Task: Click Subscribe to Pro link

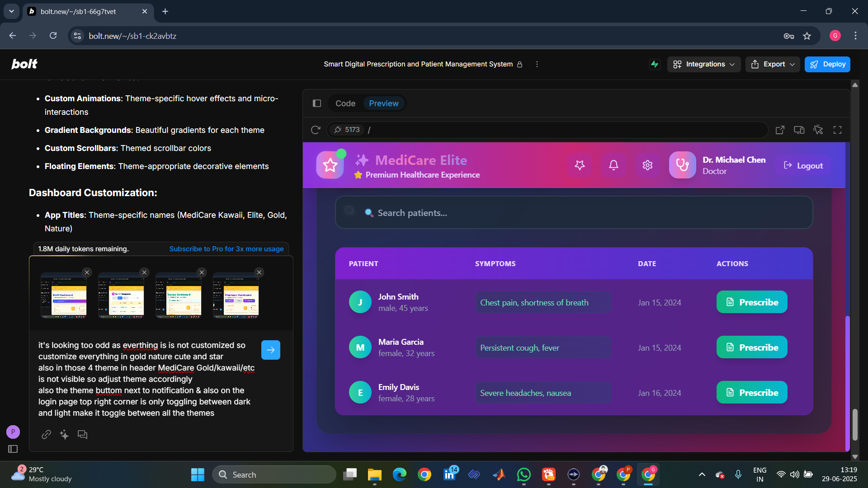Action: [x=226, y=249]
